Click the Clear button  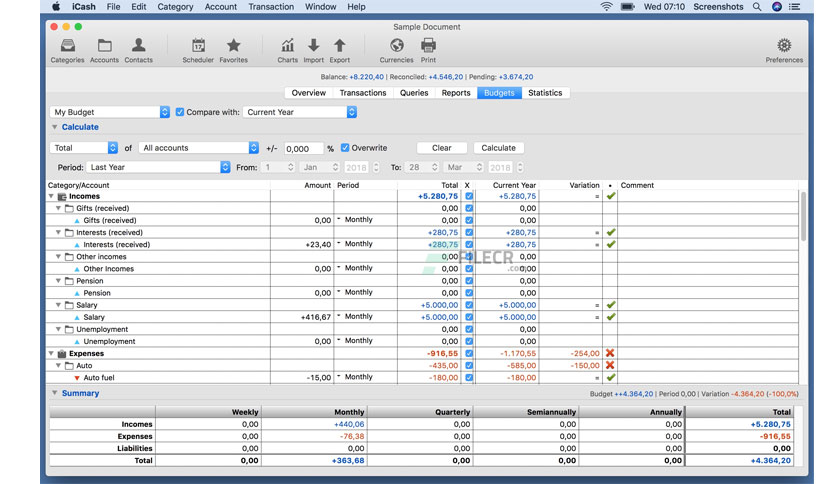441,148
